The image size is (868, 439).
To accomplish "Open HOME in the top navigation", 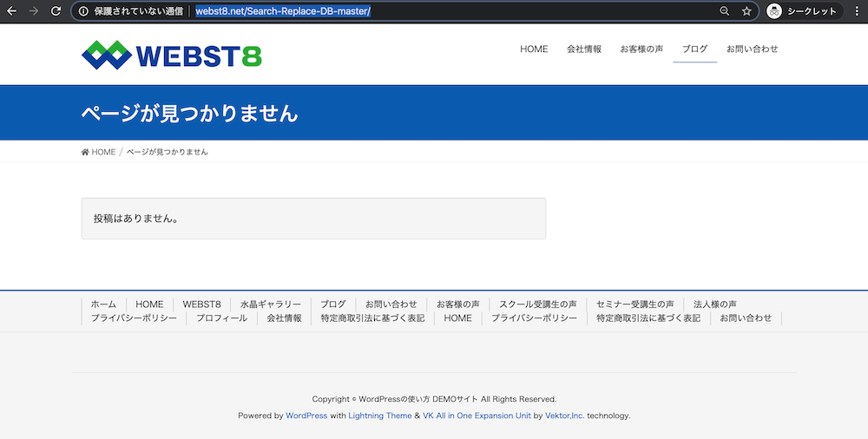I will coord(534,49).
